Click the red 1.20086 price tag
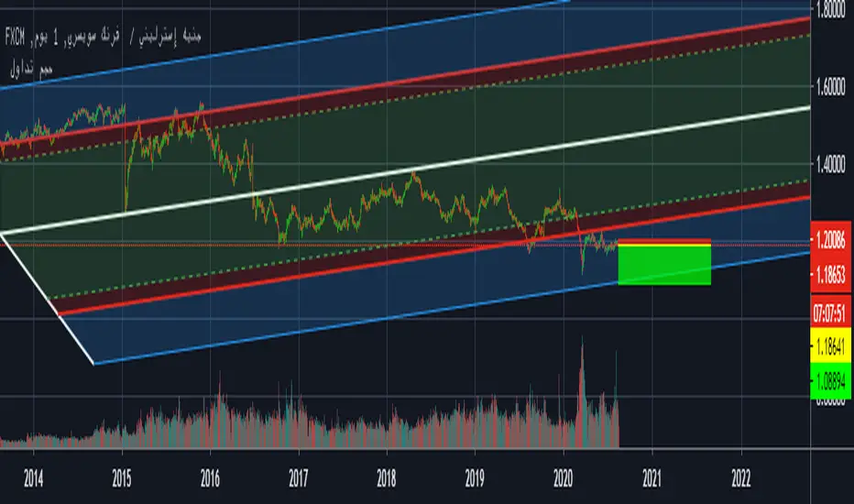This screenshot has width=854, height=504. [830, 240]
